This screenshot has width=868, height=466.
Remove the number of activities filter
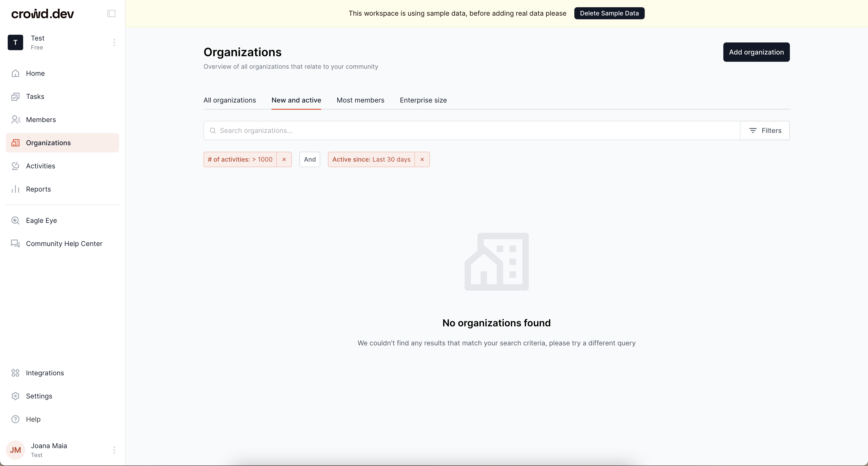[284, 159]
